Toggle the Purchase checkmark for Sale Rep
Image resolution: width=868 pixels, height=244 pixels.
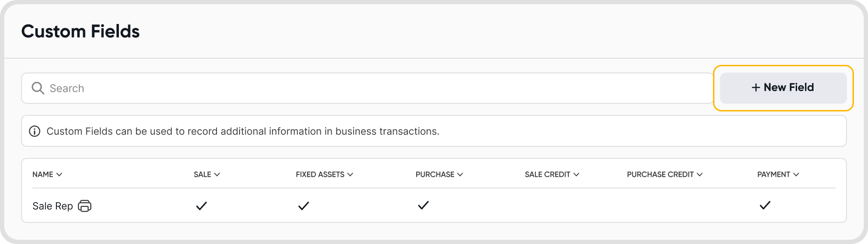423,205
